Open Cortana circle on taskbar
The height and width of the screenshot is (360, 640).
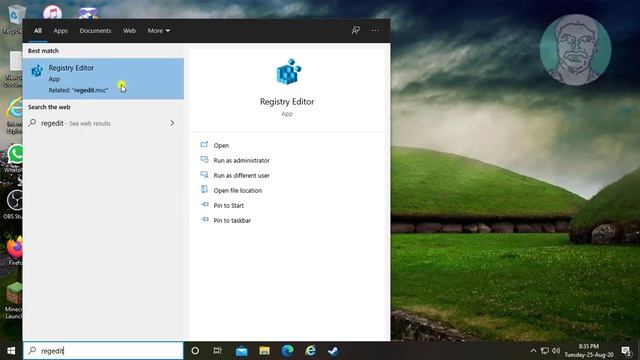[x=195, y=351]
